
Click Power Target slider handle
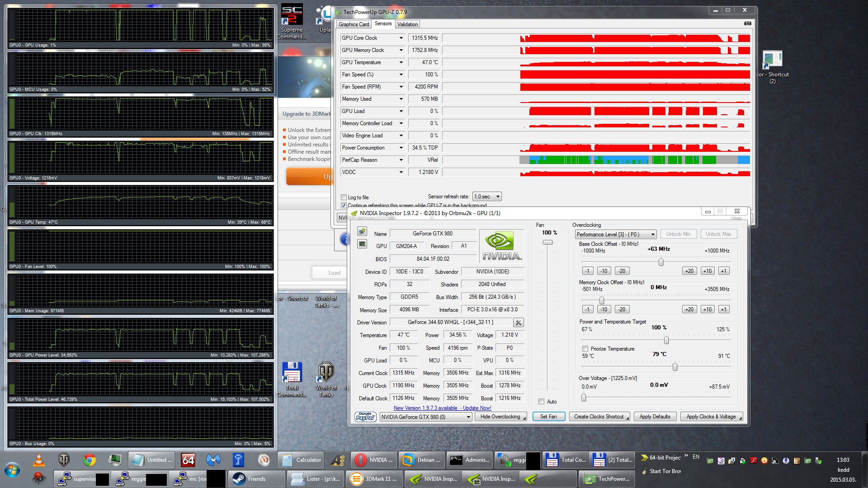pyautogui.click(x=666, y=340)
